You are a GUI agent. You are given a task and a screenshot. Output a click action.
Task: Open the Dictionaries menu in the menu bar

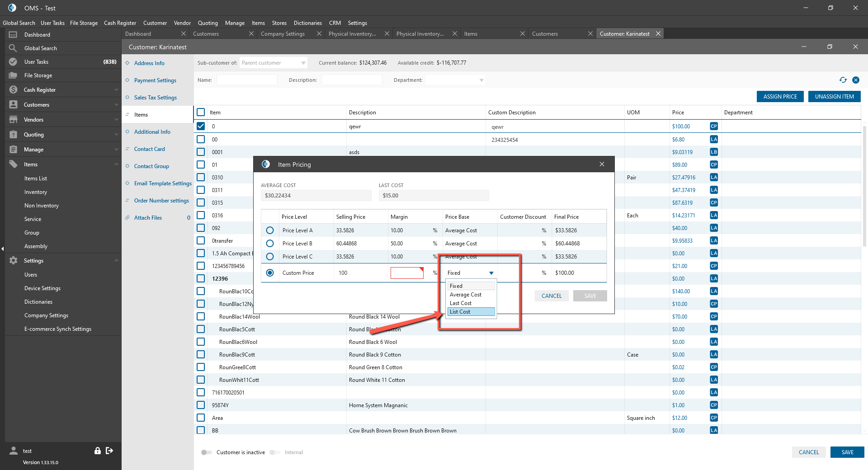coord(307,23)
